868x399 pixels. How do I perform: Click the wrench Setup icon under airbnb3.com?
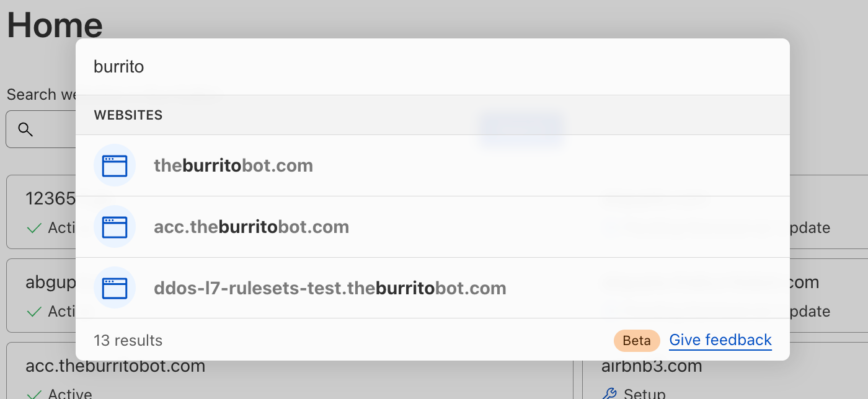(610, 394)
